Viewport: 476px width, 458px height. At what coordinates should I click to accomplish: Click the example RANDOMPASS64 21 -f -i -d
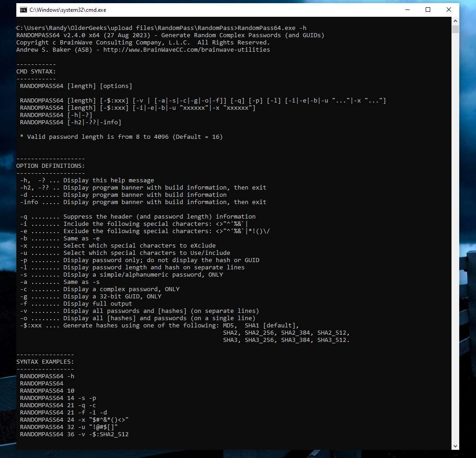63,413
